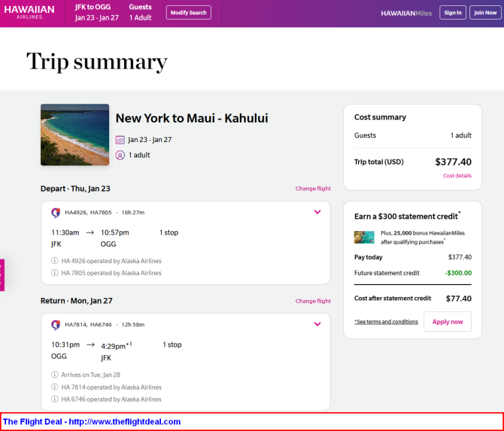Click info icon beside Arrives on Tue, Jan 28
Viewport: 504px width, 431px height.
(x=55, y=375)
